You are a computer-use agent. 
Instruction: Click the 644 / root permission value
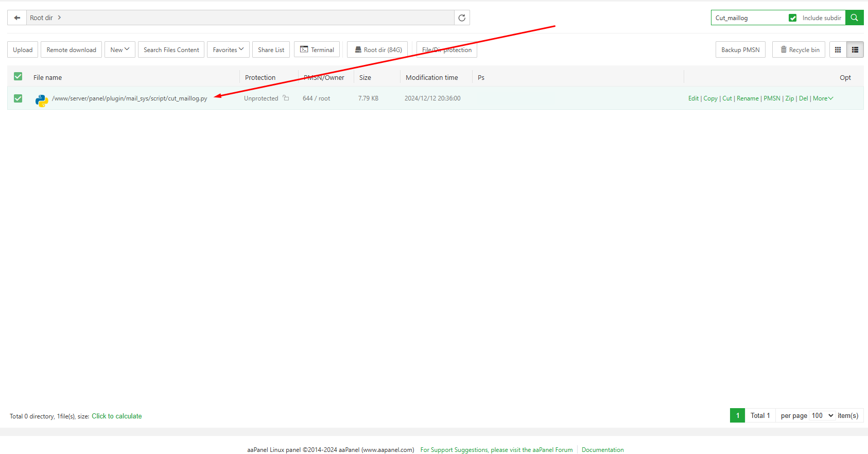coord(316,98)
